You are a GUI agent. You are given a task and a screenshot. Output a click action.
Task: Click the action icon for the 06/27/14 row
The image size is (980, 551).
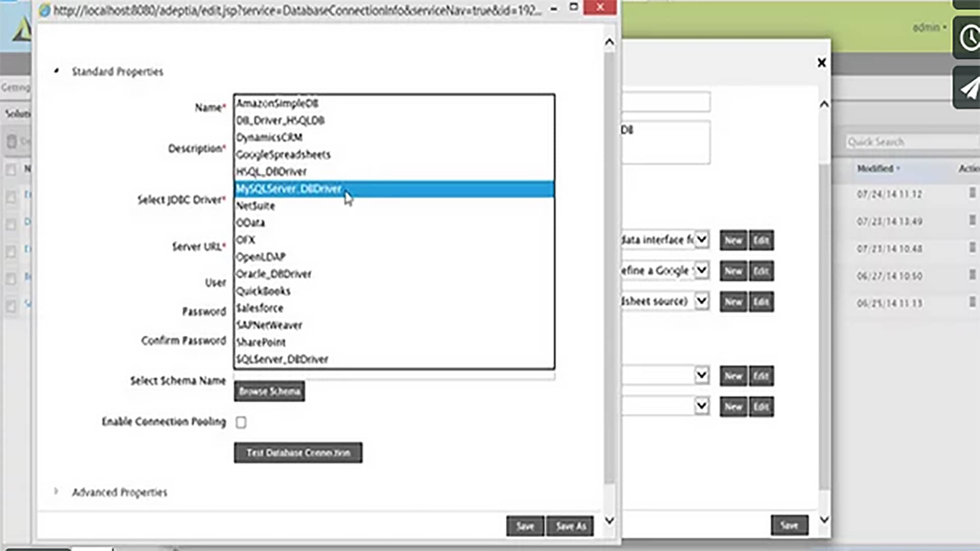(x=972, y=274)
